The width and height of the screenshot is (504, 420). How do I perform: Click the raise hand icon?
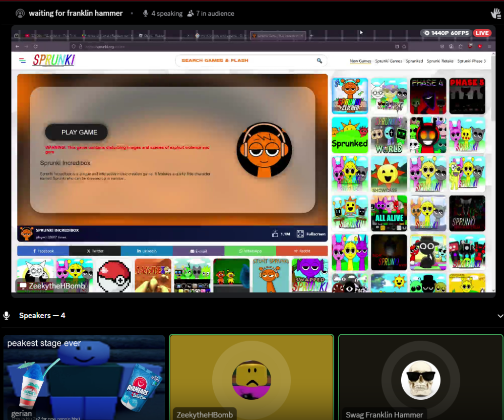tap(496, 14)
